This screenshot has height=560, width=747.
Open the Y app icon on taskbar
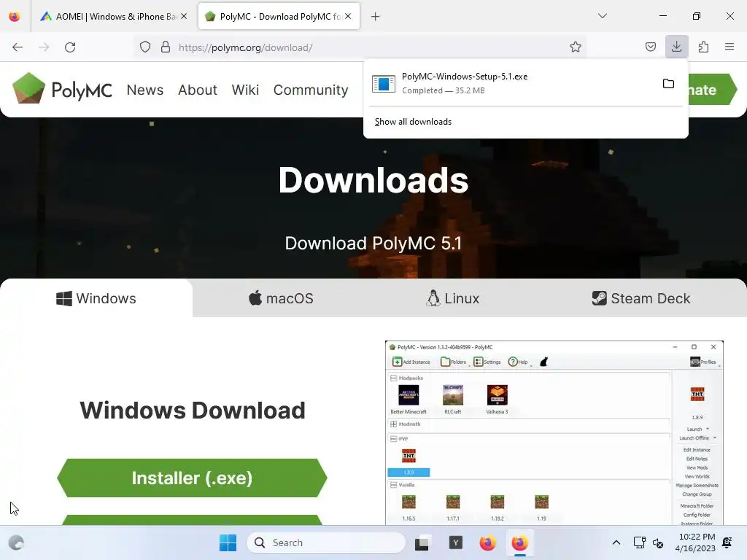[455, 542]
